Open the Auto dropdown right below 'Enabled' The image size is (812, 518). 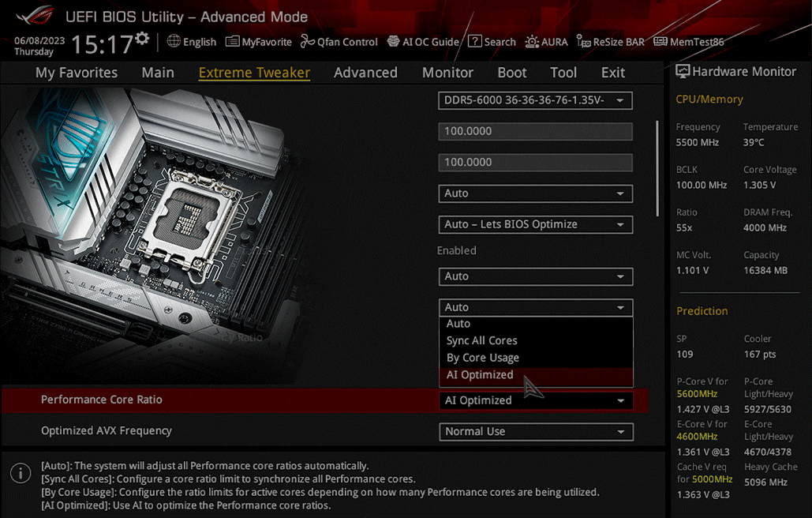536,276
